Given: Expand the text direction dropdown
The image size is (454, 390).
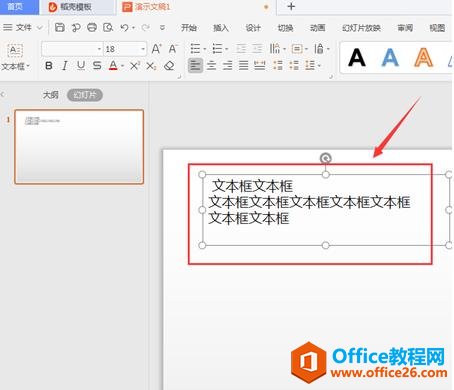Looking at the screenshot, I should click(284, 49).
